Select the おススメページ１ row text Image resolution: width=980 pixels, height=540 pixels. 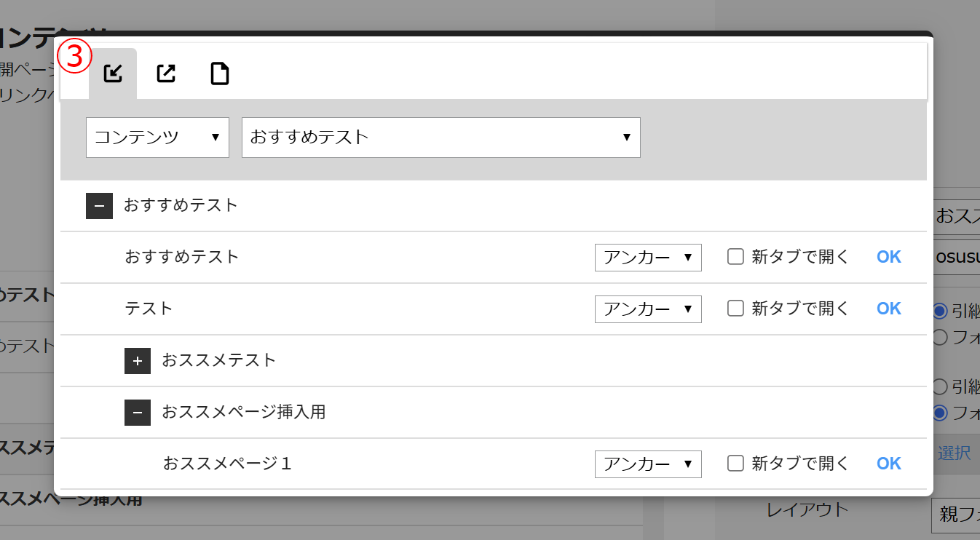pyautogui.click(x=227, y=464)
